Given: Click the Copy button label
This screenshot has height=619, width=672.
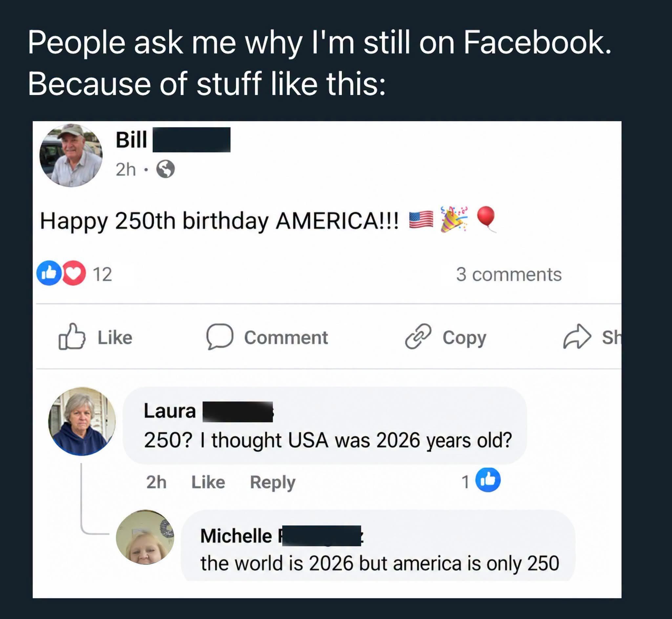Looking at the screenshot, I should tap(464, 338).
